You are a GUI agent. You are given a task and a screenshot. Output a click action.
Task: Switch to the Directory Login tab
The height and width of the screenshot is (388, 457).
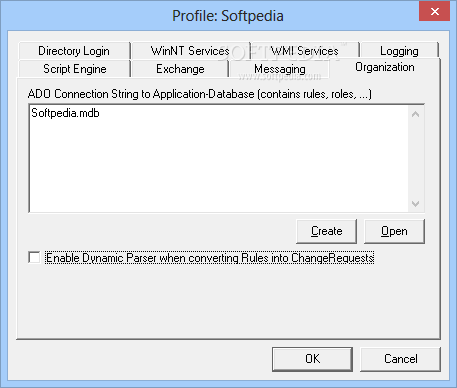pos(74,51)
